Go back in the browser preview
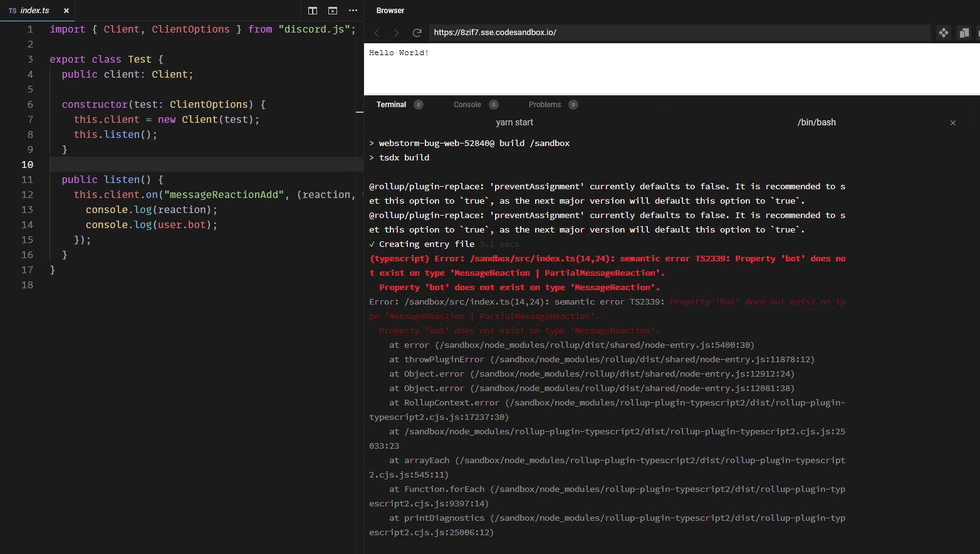The width and height of the screenshot is (980, 554). pos(377,33)
